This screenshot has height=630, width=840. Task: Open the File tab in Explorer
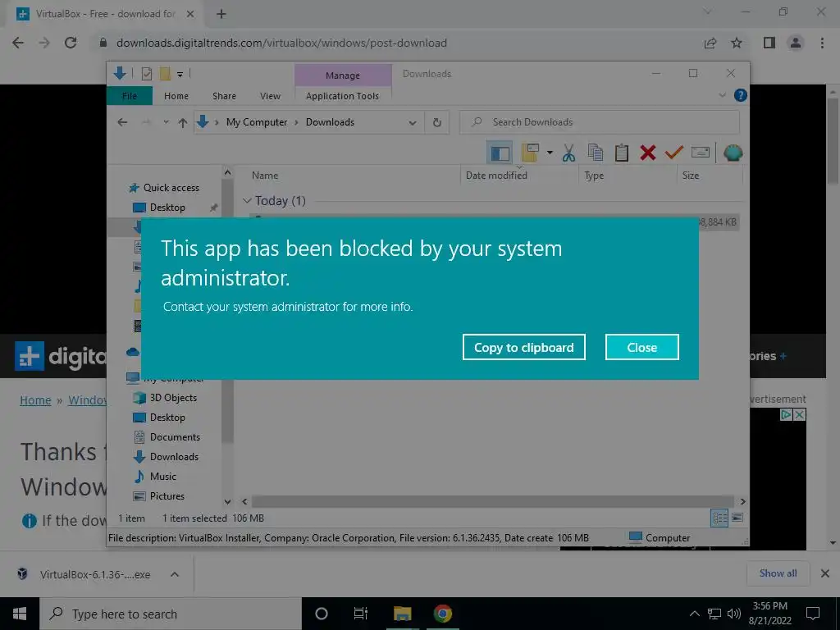pos(130,96)
